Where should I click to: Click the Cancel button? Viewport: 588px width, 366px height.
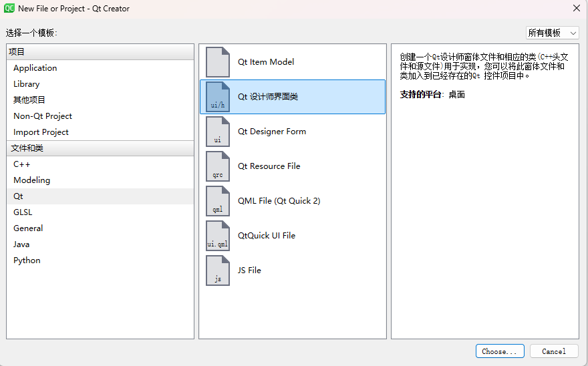(554, 351)
